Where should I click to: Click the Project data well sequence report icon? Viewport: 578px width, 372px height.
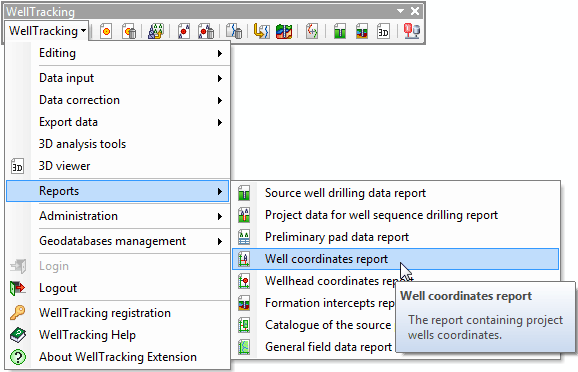coord(244,215)
